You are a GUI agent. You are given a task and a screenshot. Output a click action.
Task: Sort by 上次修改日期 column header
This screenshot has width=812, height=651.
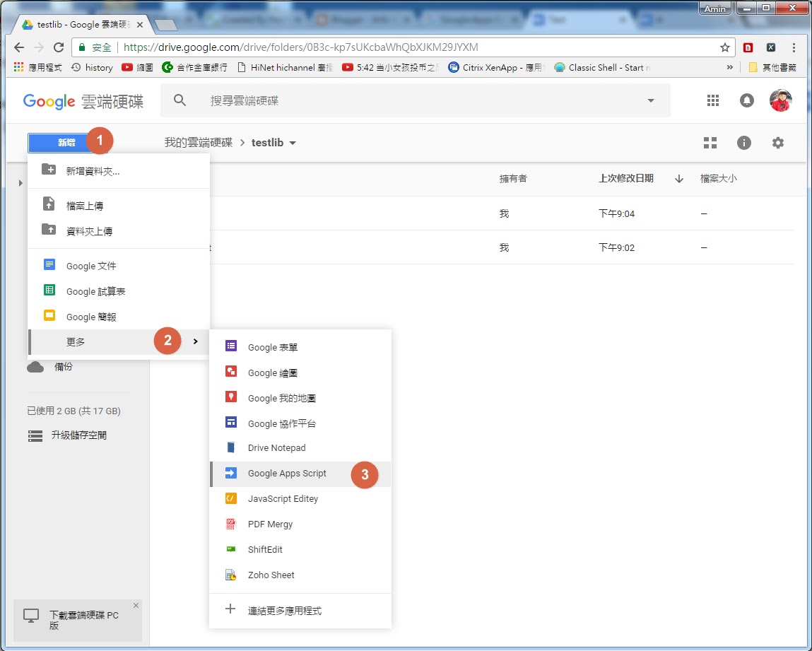pos(625,178)
